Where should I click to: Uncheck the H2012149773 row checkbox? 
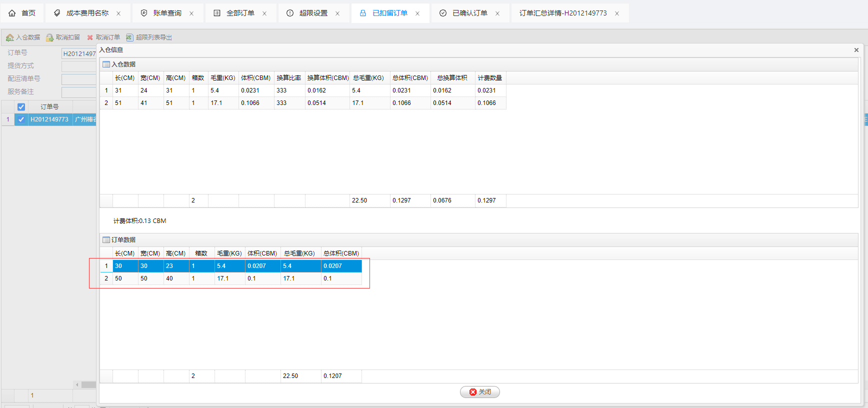pyautogui.click(x=21, y=119)
